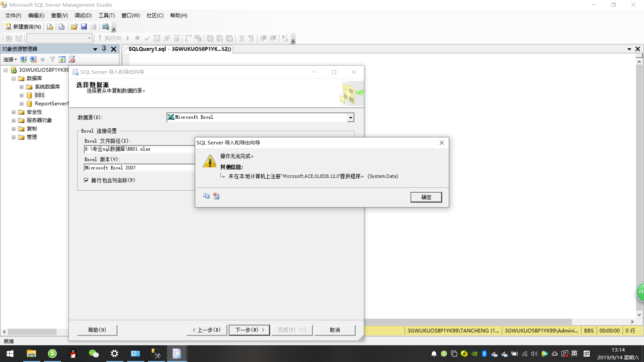
Task: Click the Database Engine Query icon
Action: point(50,27)
